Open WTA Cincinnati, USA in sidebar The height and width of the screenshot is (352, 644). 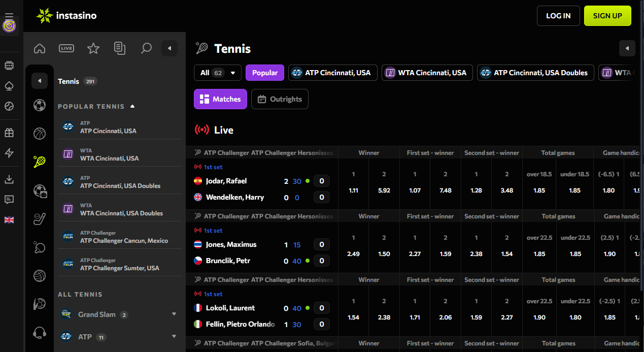point(109,154)
